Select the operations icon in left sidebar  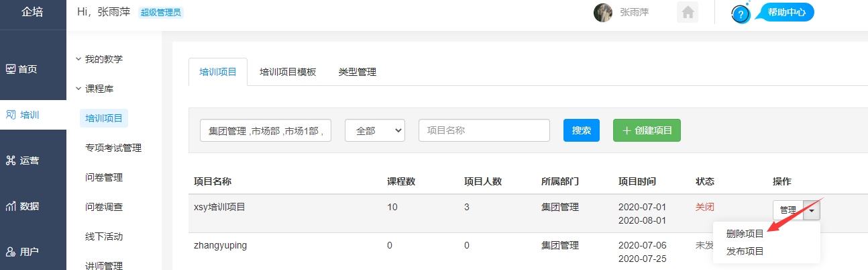[11, 161]
